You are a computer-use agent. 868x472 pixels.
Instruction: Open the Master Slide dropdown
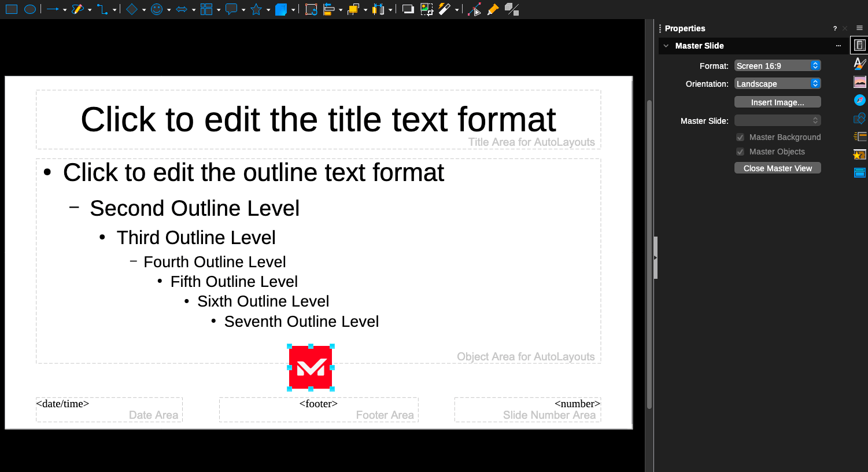pyautogui.click(x=777, y=120)
